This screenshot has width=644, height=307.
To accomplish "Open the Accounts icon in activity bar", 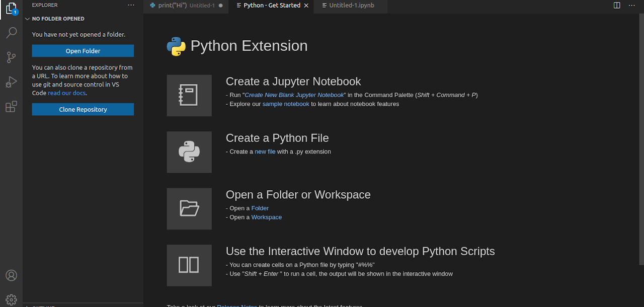I will [11, 275].
